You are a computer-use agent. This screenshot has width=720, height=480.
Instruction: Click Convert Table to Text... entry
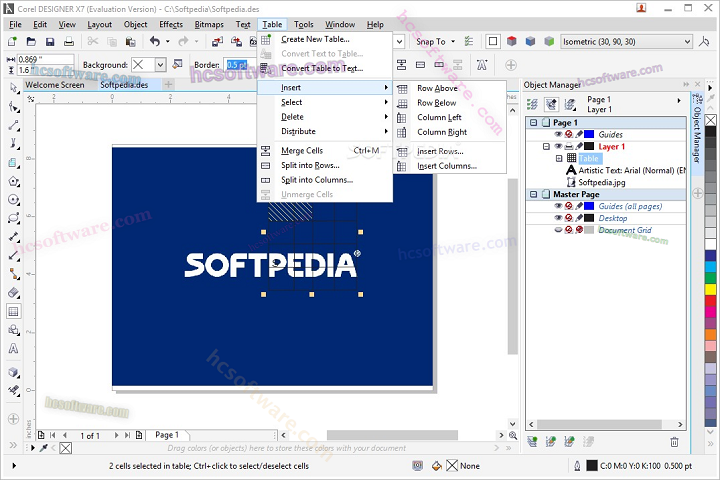click(322, 68)
